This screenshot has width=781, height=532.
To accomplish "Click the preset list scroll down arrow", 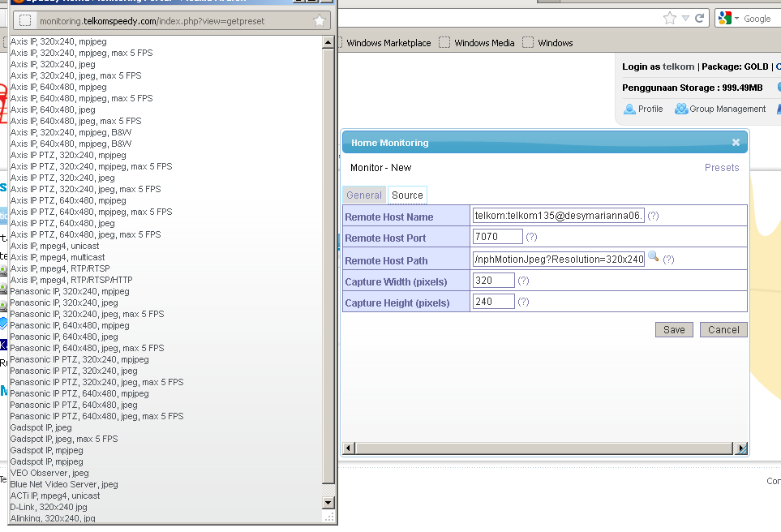I will pos(328,502).
